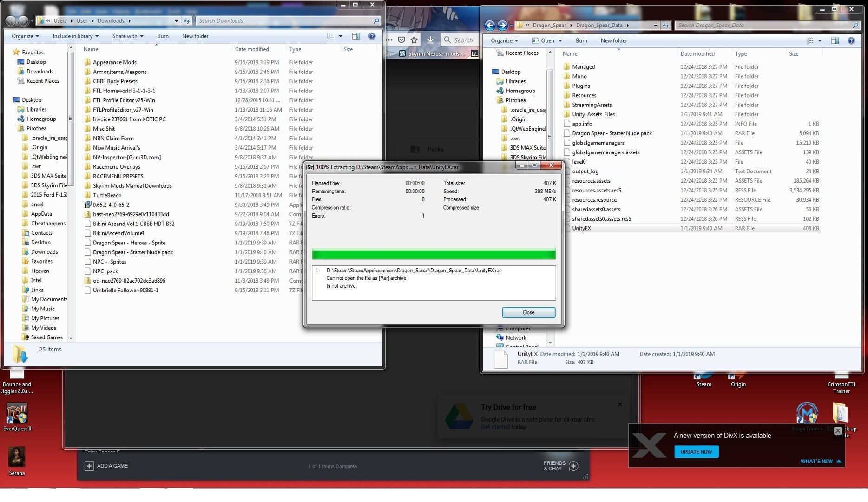The height and width of the screenshot is (502, 868).
Task: Open EverQuest II desktop shortcut
Action: click(x=17, y=417)
